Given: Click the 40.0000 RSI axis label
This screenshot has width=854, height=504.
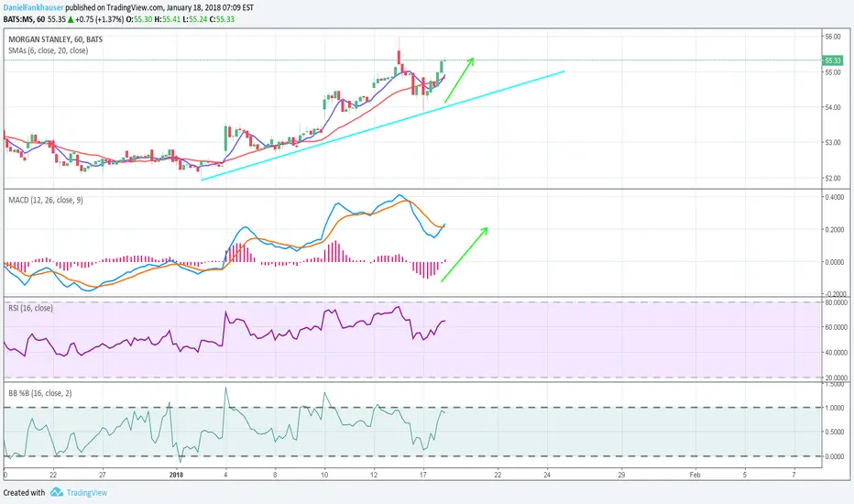Looking at the screenshot, I should pyautogui.click(x=836, y=353).
